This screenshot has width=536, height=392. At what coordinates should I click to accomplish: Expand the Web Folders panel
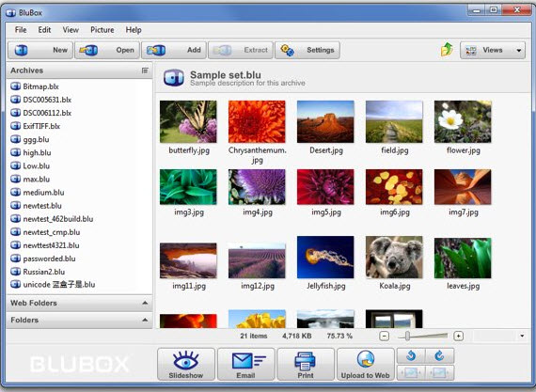coord(79,303)
